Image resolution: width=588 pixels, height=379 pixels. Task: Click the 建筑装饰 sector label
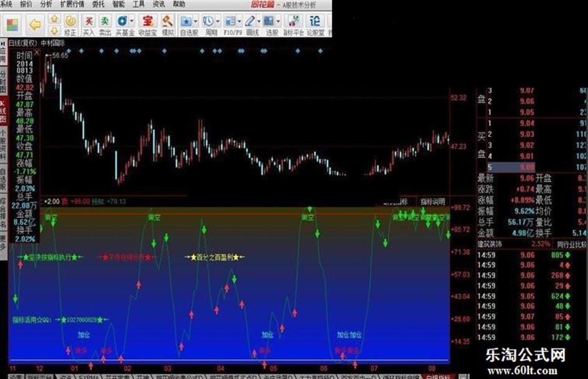pyautogui.click(x=489, y=244)
